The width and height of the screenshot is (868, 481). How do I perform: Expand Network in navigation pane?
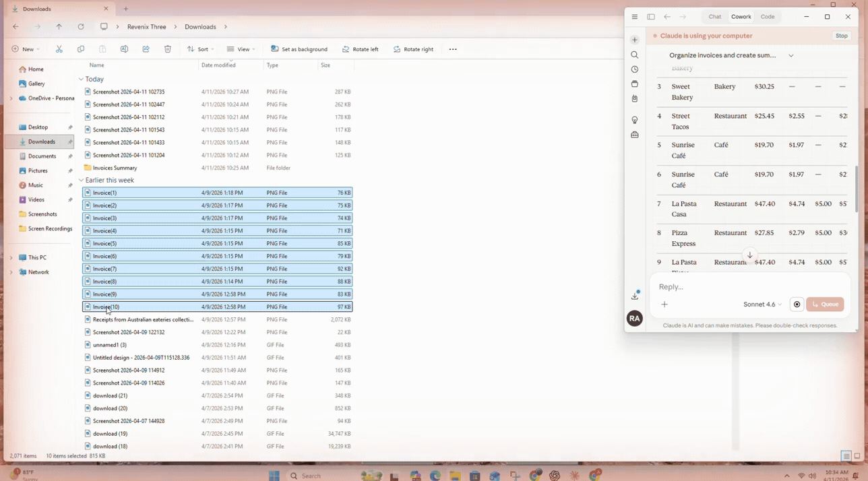(x=11, y=272)
